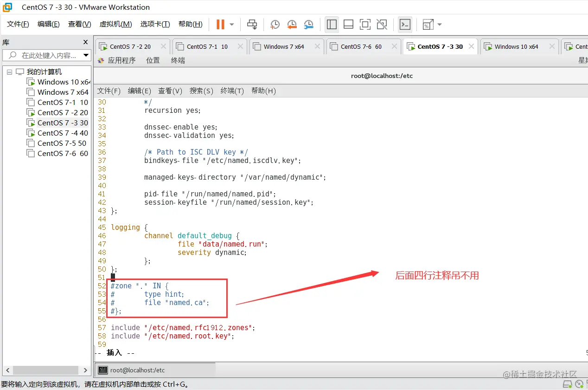Click the orange Pause virtual machine button
Screen dimensions: 588x390
[x=221, y=24]
